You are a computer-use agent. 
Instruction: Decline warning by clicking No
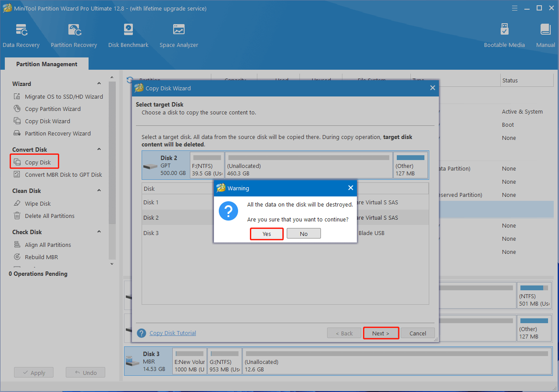tap(304, 234)
